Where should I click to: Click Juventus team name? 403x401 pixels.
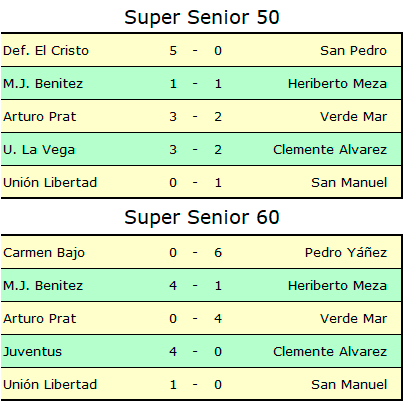[32, 352]
